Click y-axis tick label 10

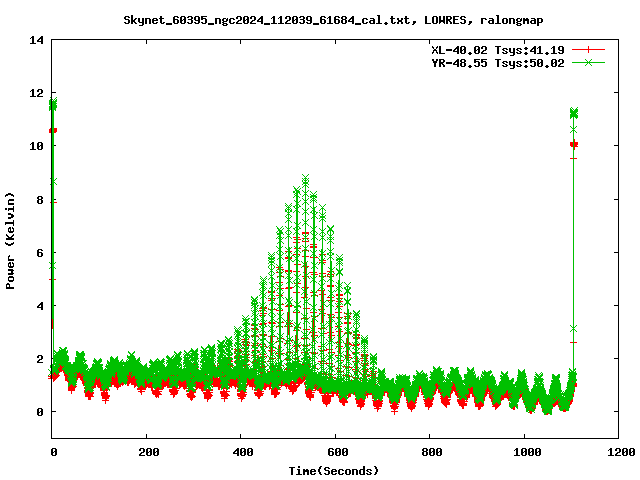pos(37,146)
